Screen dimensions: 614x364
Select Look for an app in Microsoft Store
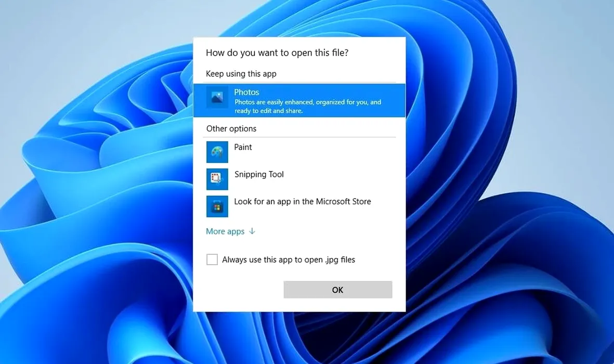click(x=299, y=206)
